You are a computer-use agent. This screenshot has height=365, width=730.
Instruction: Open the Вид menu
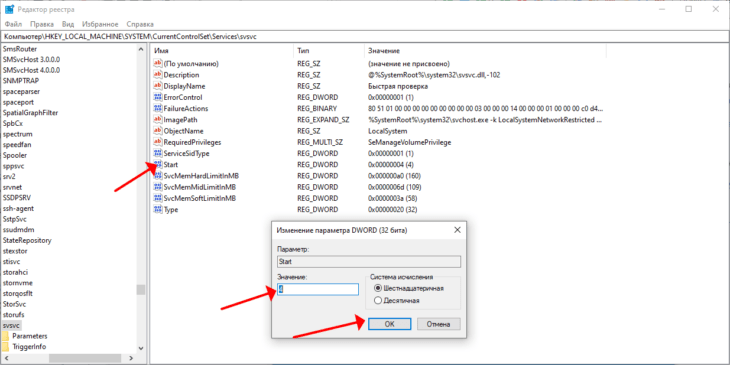pyautogui.click(x=68, y=24)
